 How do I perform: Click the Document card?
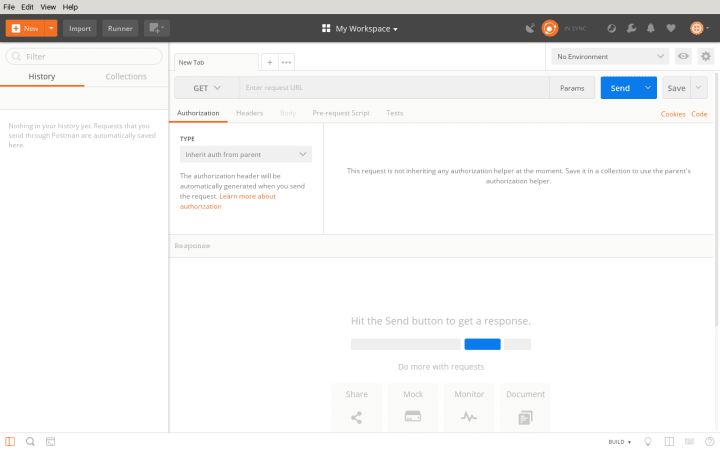(x=525, y=407)
